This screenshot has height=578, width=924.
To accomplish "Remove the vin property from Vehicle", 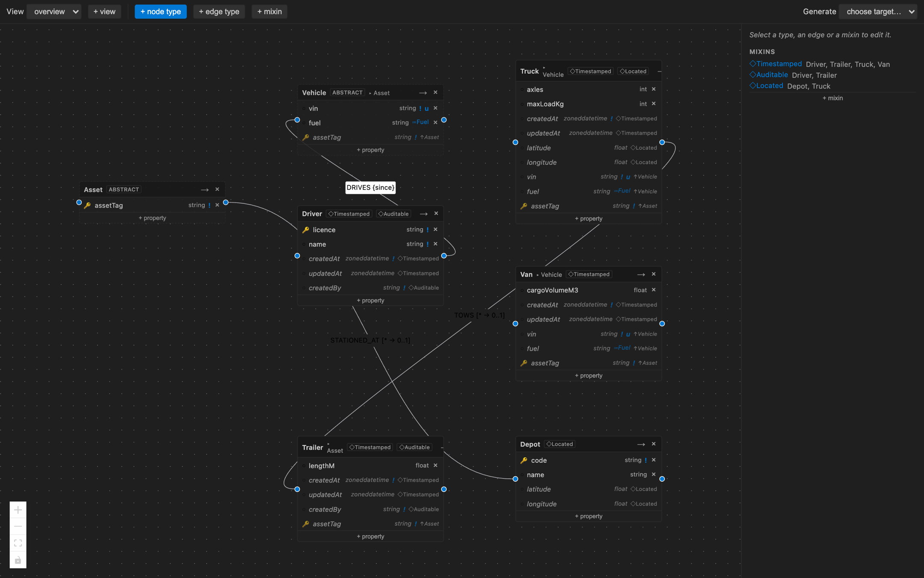I will coord(435,108).
